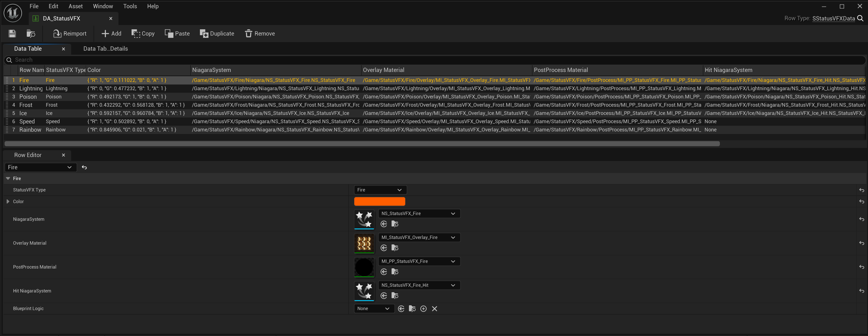Expand the Color property arrow
The width and height of the screenshot is (868, 336).
(8, 201)
